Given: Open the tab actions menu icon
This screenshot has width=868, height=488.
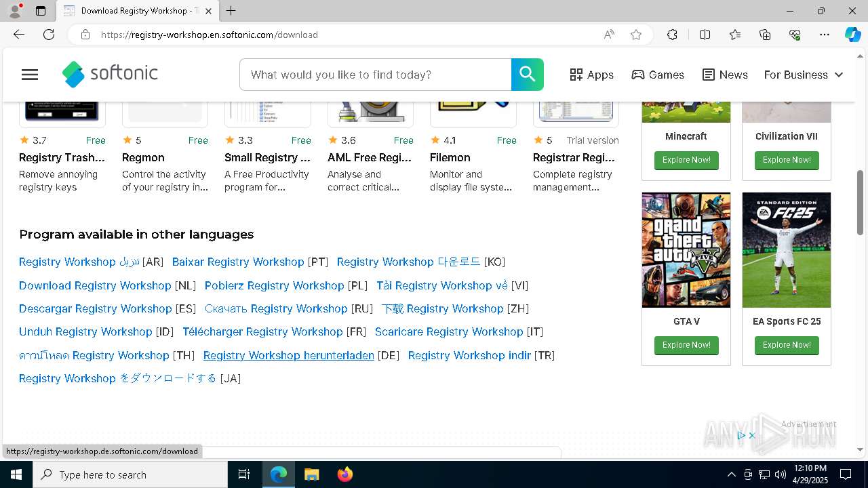Looking at the screenshot, I should click(x=41, y=11).
